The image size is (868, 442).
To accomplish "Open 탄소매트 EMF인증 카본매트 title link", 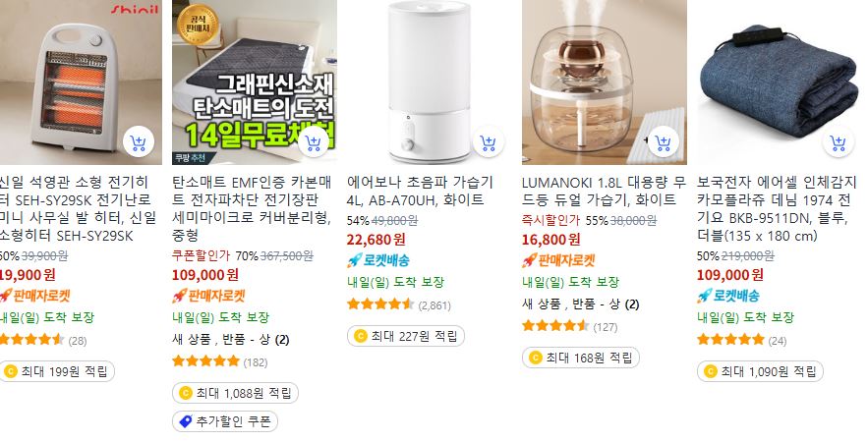I will (x=252, y=208).
